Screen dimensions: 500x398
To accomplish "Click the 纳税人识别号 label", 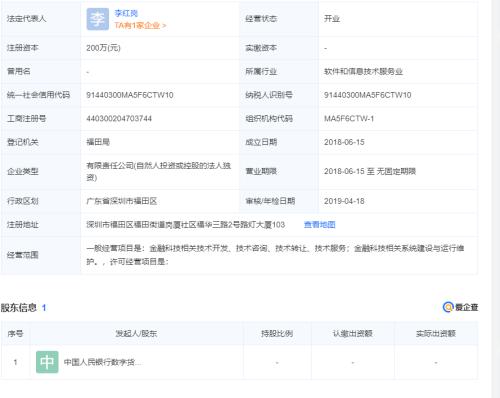I will pyautogui.click(x=269, y=95).
